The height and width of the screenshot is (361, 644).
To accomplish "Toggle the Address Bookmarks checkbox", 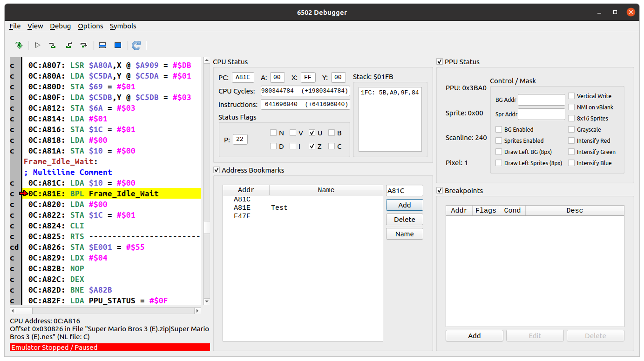I will 217,170.
